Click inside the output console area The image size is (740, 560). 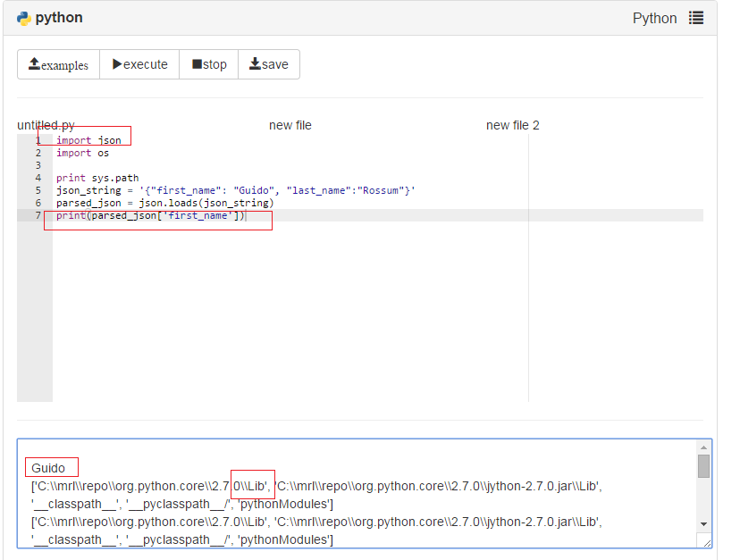pos(357,494)
